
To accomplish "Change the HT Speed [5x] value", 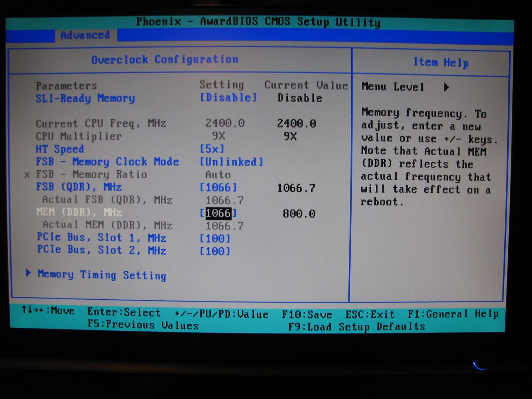I will (212, 149).
